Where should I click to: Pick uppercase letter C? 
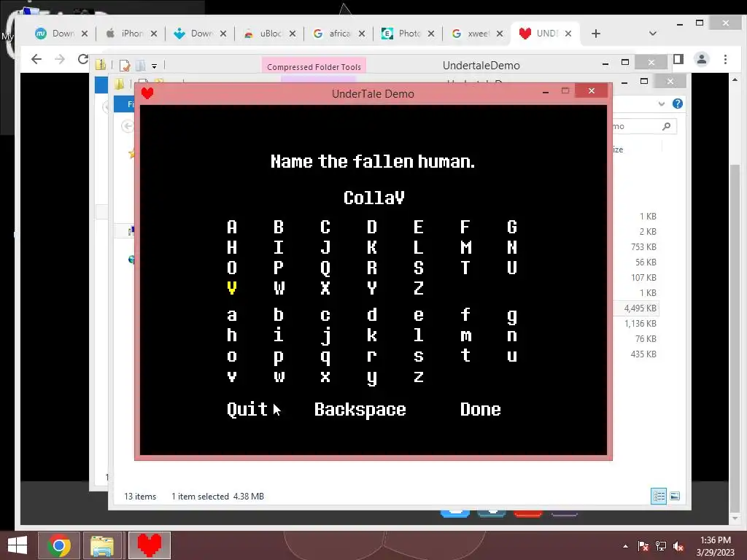(325, 227)
